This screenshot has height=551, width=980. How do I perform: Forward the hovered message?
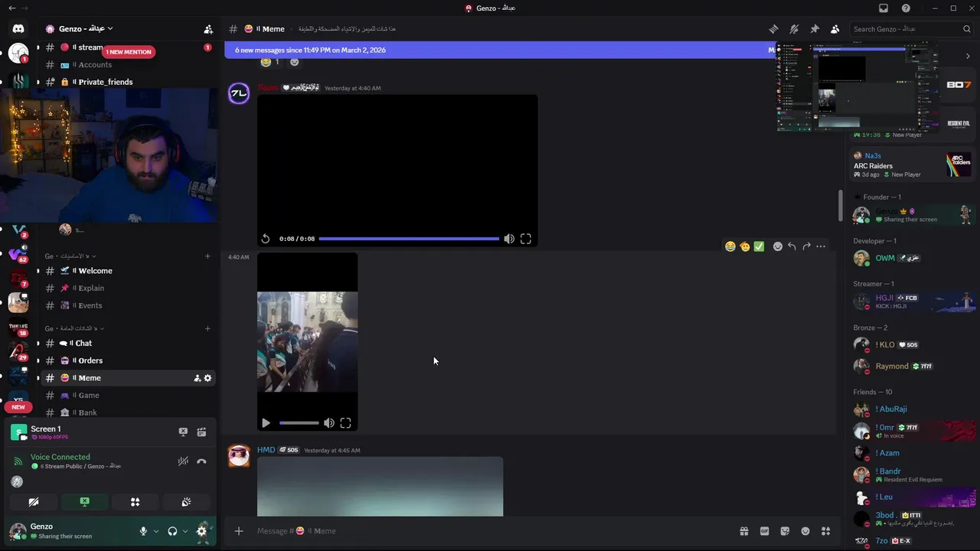pos(806,246)
